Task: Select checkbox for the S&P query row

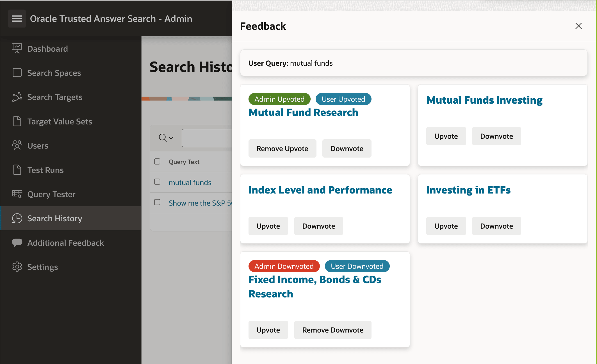Action: (x=157, y=203)
